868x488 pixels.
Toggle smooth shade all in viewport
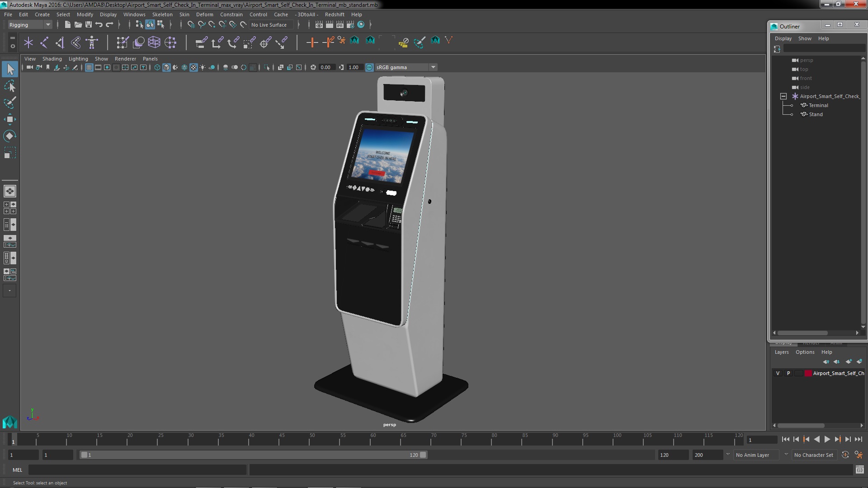coord(166,67)
